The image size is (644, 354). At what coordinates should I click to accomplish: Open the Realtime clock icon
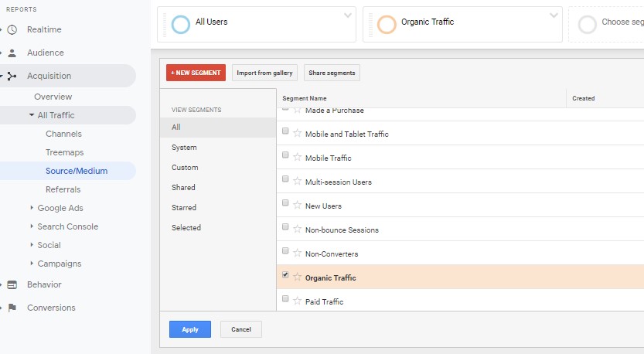[12, 29]
